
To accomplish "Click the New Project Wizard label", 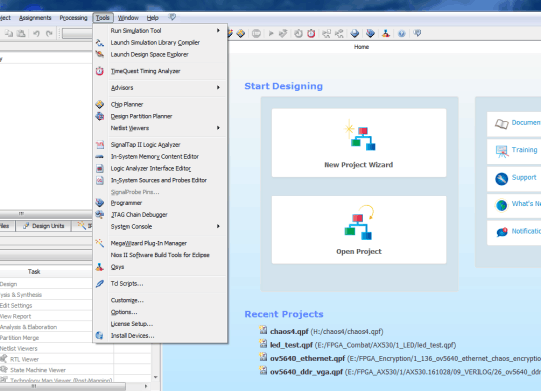I will pyautogui.click(x=358, y=165).
